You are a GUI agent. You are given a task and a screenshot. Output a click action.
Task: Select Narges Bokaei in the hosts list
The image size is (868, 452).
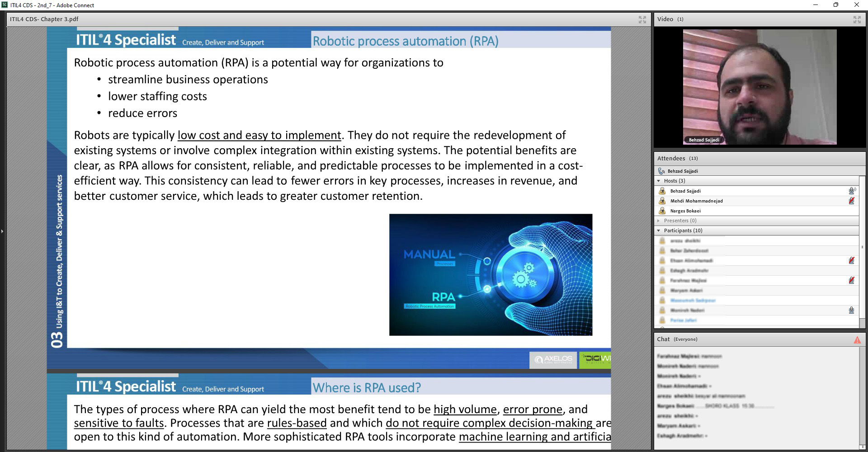tap(685, 211)
